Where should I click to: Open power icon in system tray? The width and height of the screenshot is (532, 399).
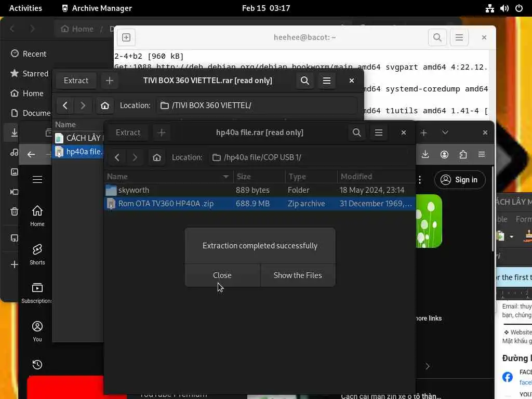point(519,8)
